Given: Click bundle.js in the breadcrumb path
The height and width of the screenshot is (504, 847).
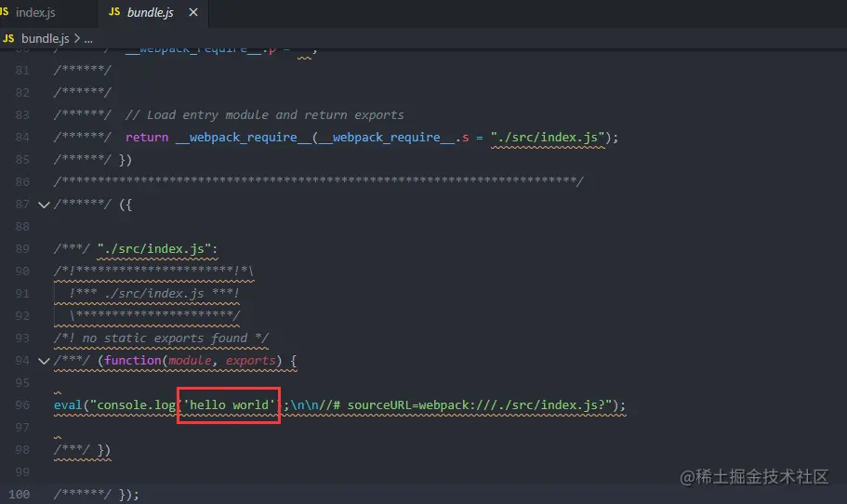Looking at the screenshot, I should coord(45,38).
